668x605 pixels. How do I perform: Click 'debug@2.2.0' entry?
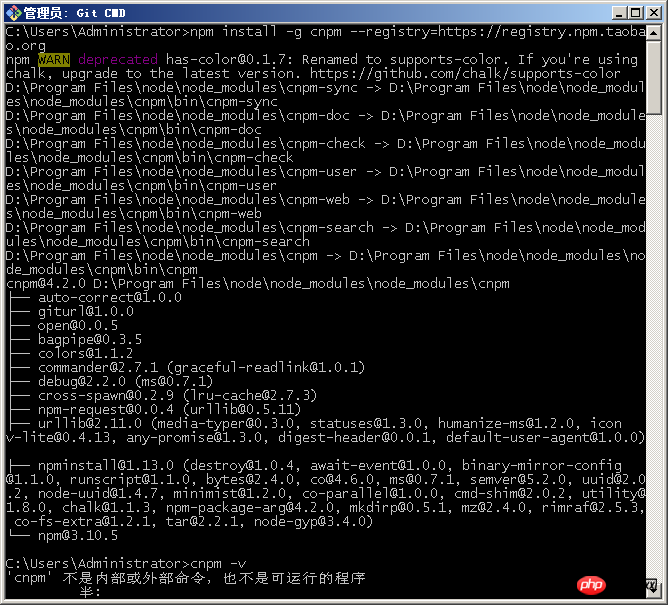tap(82, 381)
